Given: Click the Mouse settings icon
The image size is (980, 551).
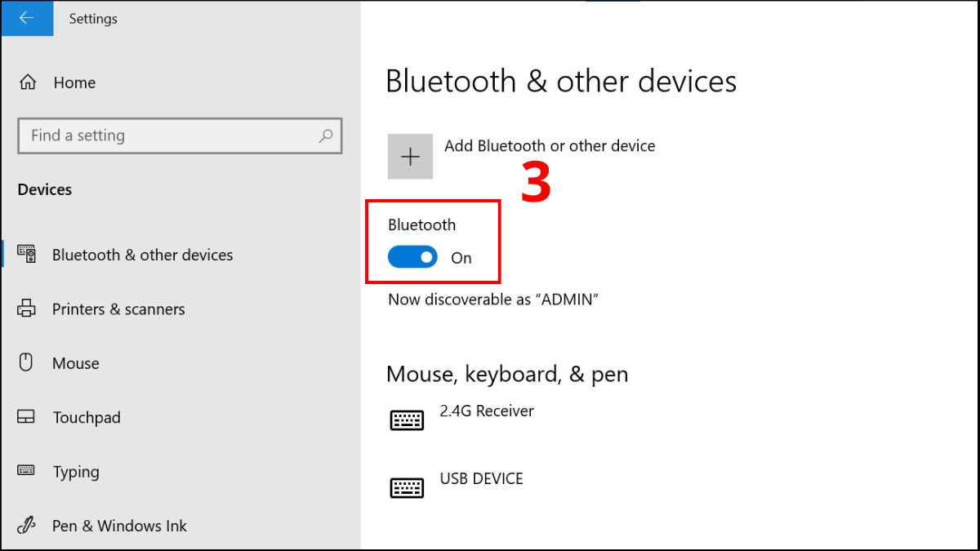Looking at the screenshot, I should [x=27, y=362].
